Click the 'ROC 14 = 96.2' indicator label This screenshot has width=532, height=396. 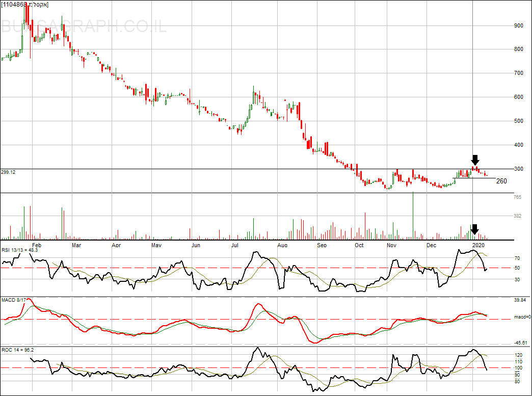click(18, 350)
